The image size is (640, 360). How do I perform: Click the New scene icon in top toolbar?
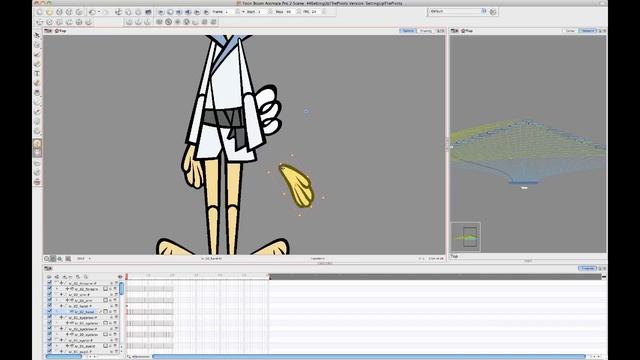[x=40, y=12]
